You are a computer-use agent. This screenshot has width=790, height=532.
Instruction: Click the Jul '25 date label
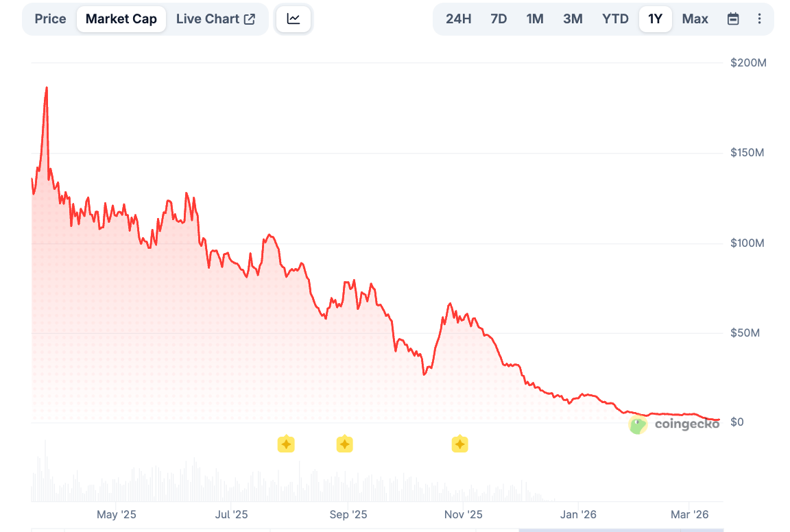coord(231,514)
